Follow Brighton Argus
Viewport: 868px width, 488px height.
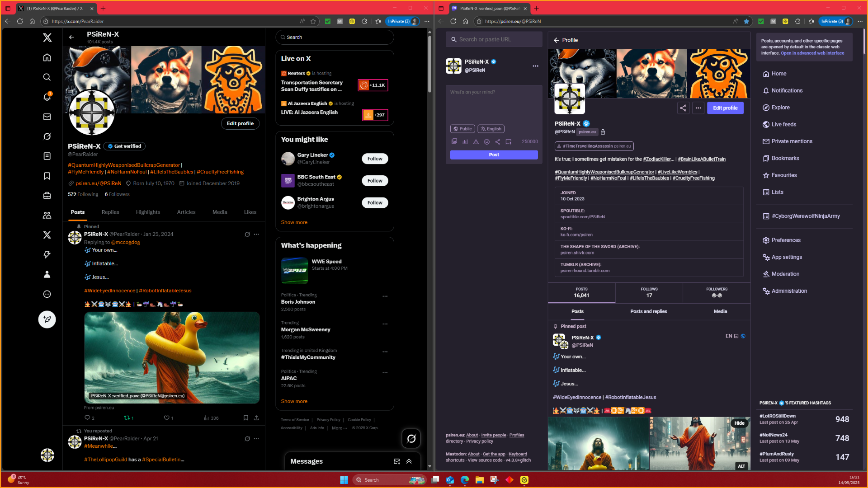click(375, 203)
